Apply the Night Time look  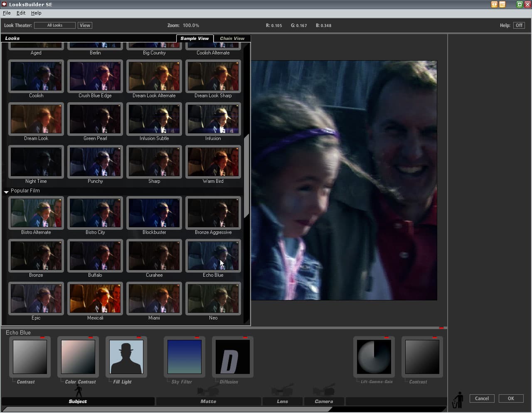36,162
